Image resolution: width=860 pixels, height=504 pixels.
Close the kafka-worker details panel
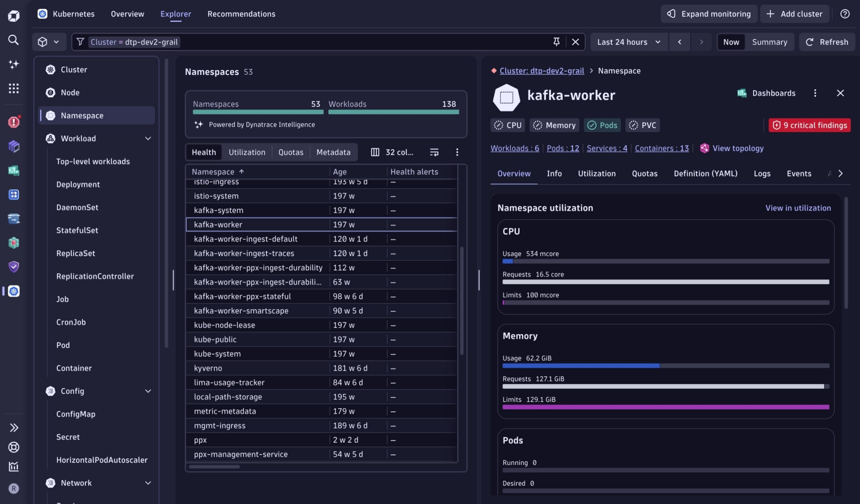tap(840, 93)
